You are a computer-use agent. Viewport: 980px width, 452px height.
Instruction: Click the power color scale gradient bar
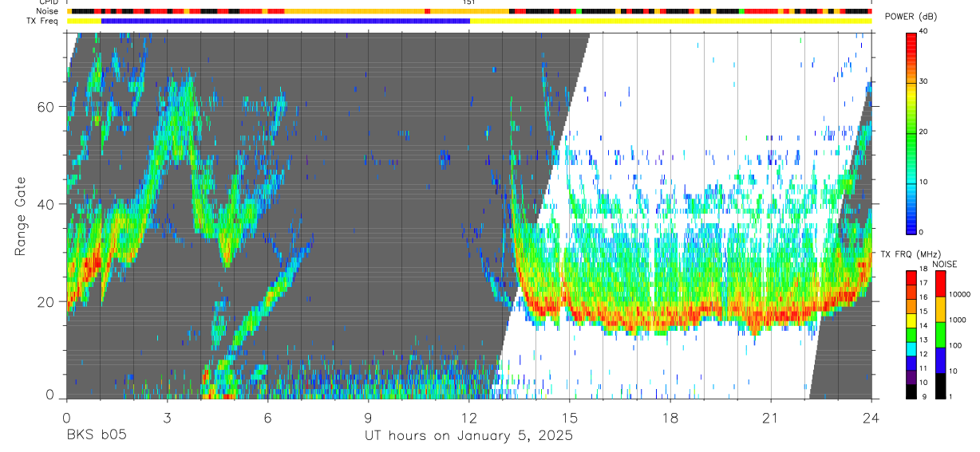click(911, 132)
